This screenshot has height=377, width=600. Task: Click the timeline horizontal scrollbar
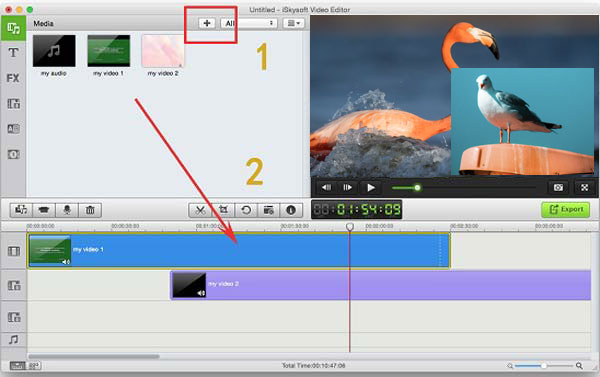pos(94,356)
